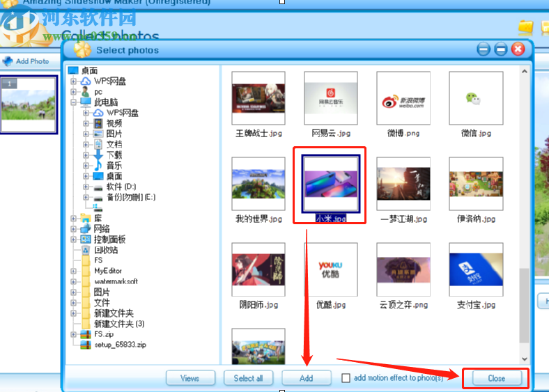Click the 备份[勿删] (E:) drive icon
Image resolution: width=549 pixels, height=392 pixels.
[98, 198]
